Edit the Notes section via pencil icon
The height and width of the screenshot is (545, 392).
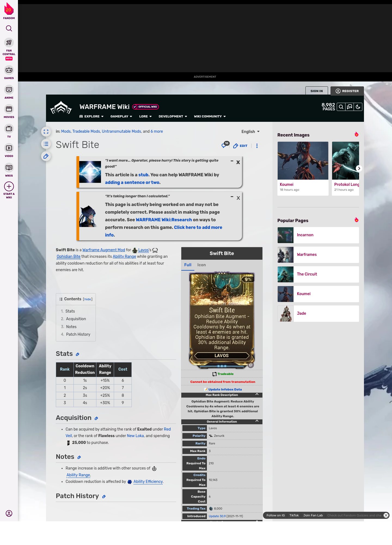[79, 457]
